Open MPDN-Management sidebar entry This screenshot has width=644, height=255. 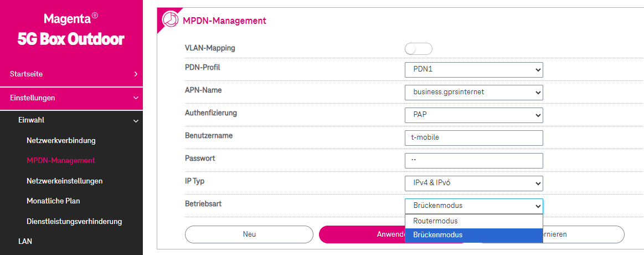(x=61, y=160)
